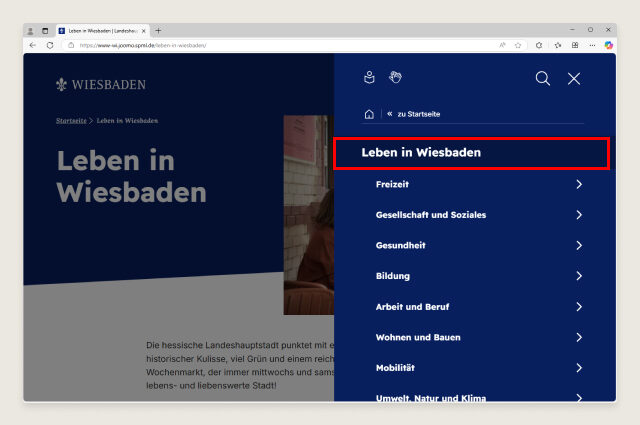Expand Gesellschaft und Soziales chevron
Viewport: 640px width, 425px height.
coord(579,215)
